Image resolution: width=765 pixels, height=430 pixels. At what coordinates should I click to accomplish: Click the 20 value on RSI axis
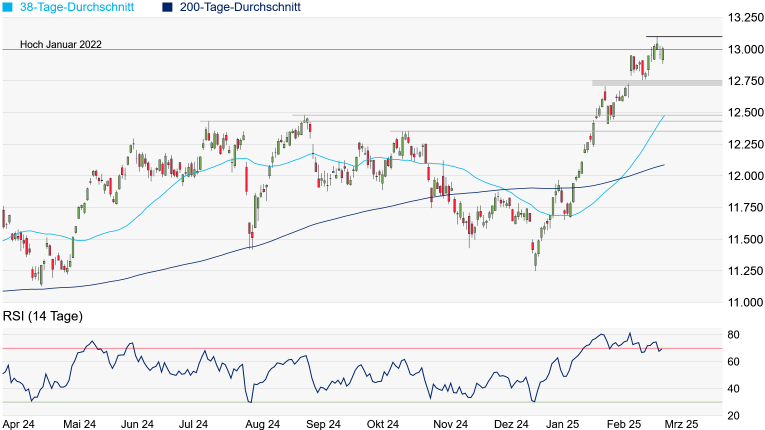[733, 415]
